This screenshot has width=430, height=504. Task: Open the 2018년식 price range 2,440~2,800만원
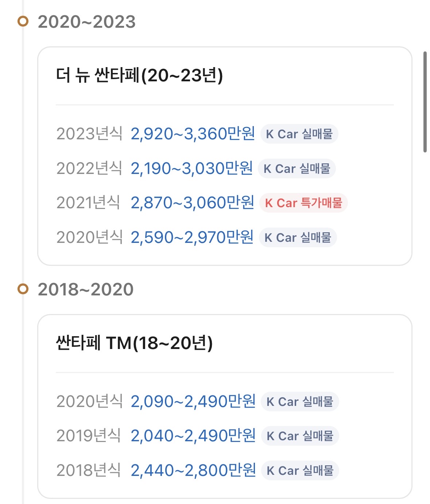(193, 470)
